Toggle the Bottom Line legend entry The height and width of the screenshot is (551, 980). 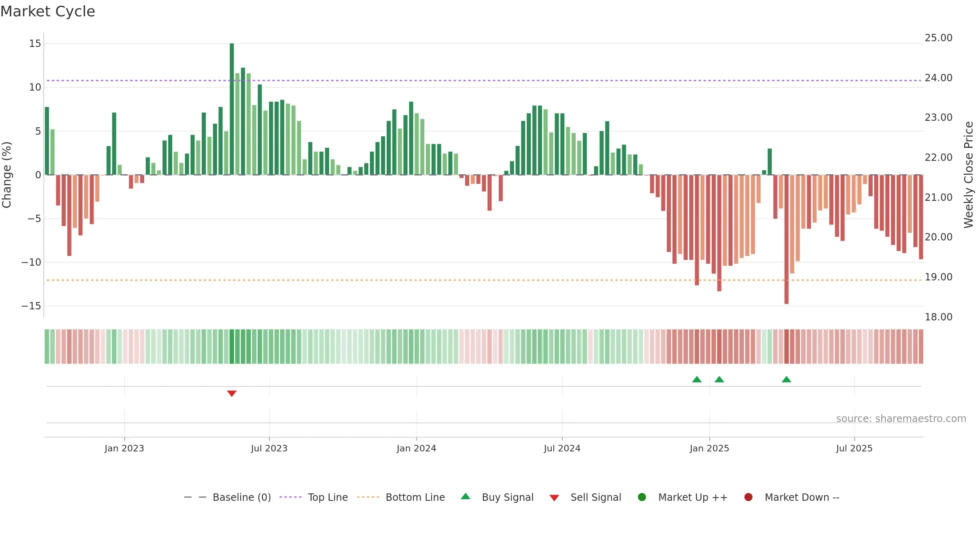click(401, 497)
